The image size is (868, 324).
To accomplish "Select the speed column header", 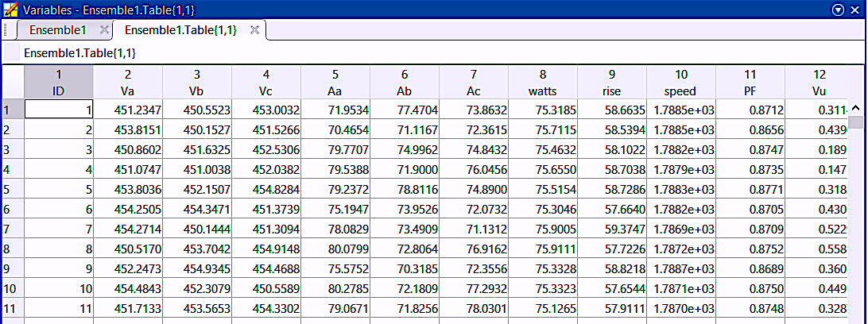I will point(681,83).
